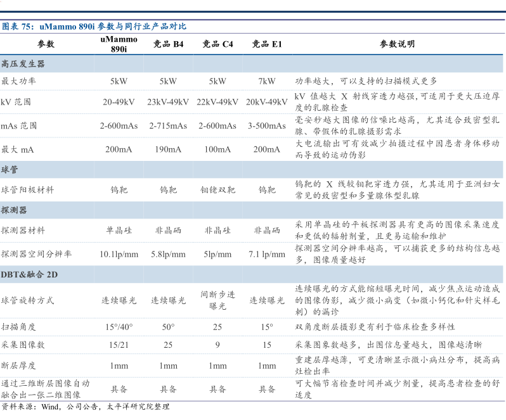Click the '探测器' section header row
This screenshot has height=420, width=506.
[14, 210]
